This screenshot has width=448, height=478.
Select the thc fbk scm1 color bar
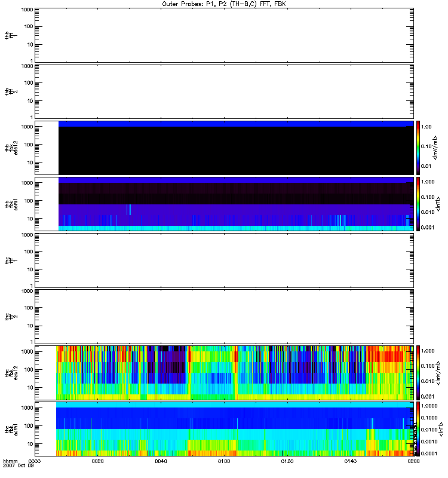click(418, 429)
